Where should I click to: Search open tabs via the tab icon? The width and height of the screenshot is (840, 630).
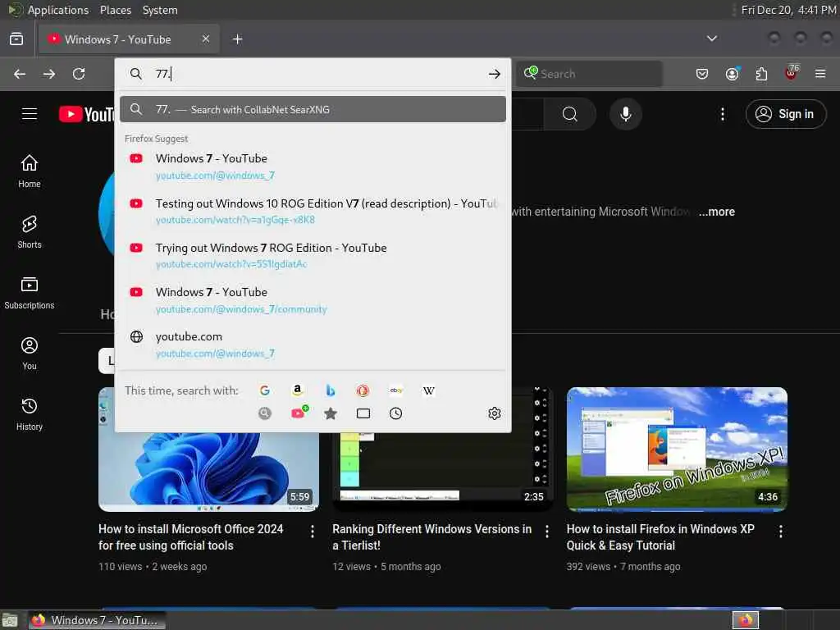coord(363,413)
